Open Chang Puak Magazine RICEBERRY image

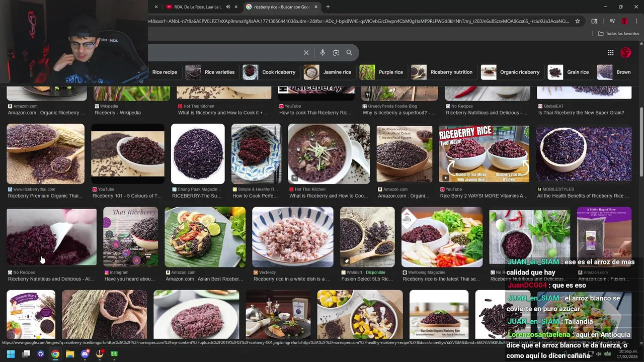[x=198, y=154]
